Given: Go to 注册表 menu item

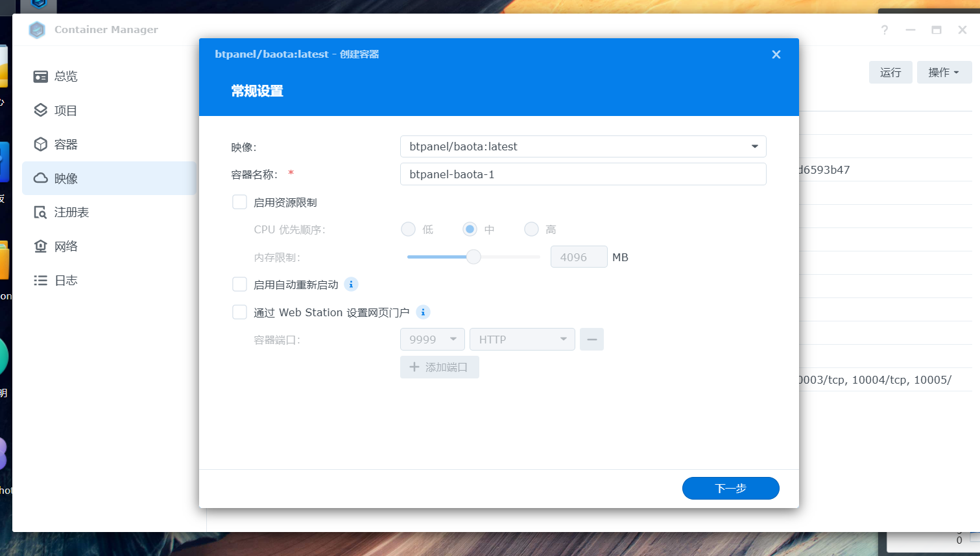Looking at the screenshot, I should (109, 213).
